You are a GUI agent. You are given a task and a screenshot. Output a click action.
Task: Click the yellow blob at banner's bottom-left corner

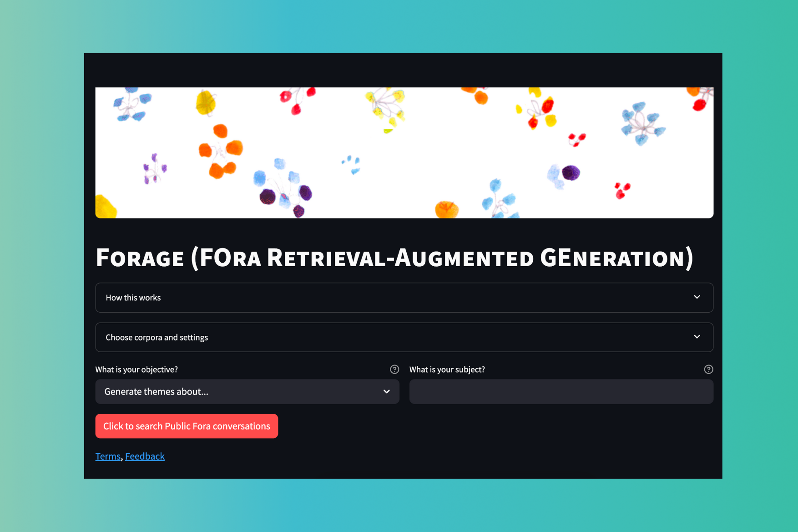(105, 208)
